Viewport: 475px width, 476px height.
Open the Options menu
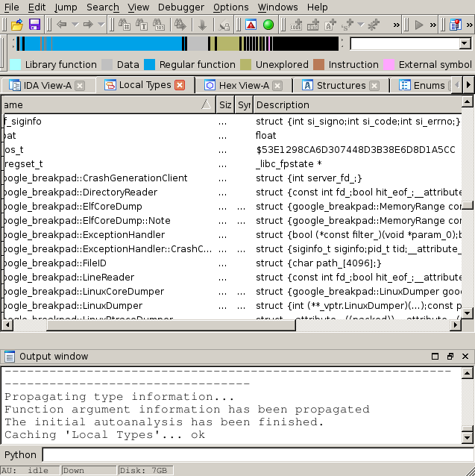[x=231, y=7]
